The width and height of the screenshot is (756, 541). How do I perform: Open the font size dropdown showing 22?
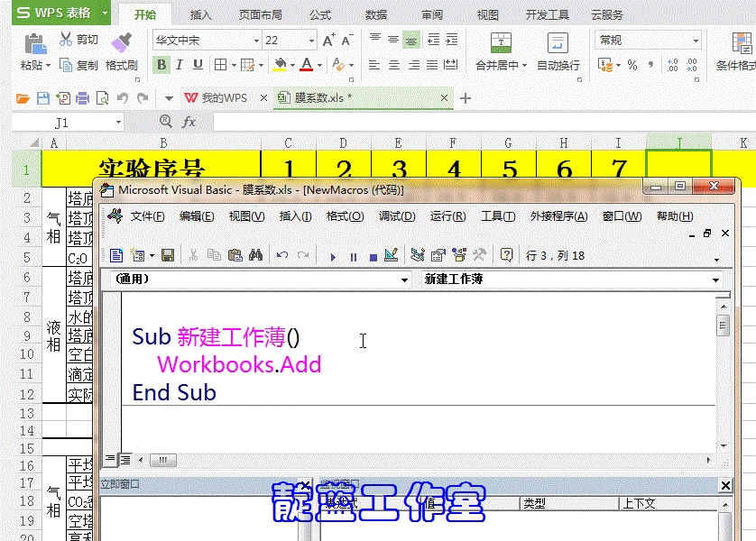pyautogui.click(x=311, y=40)
